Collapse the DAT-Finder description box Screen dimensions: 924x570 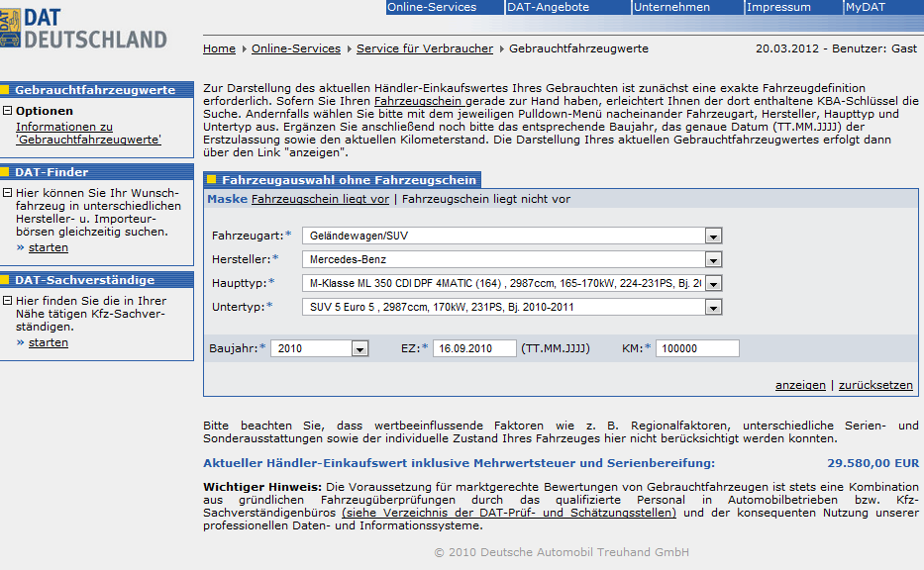click(8, 193)
